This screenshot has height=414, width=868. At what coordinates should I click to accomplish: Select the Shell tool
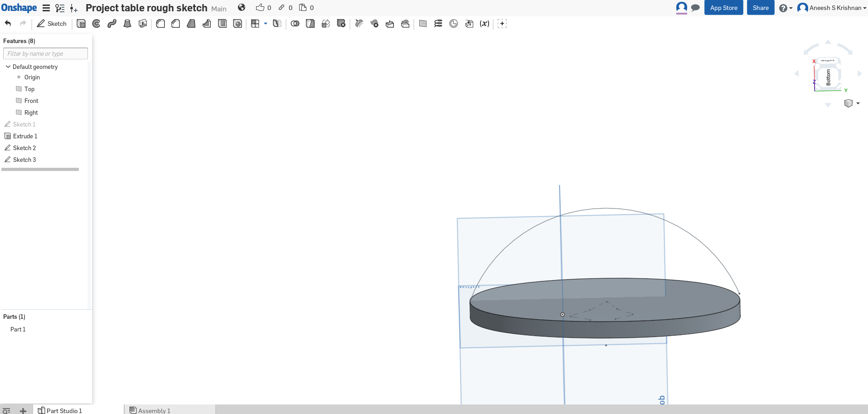coord(222,24)
